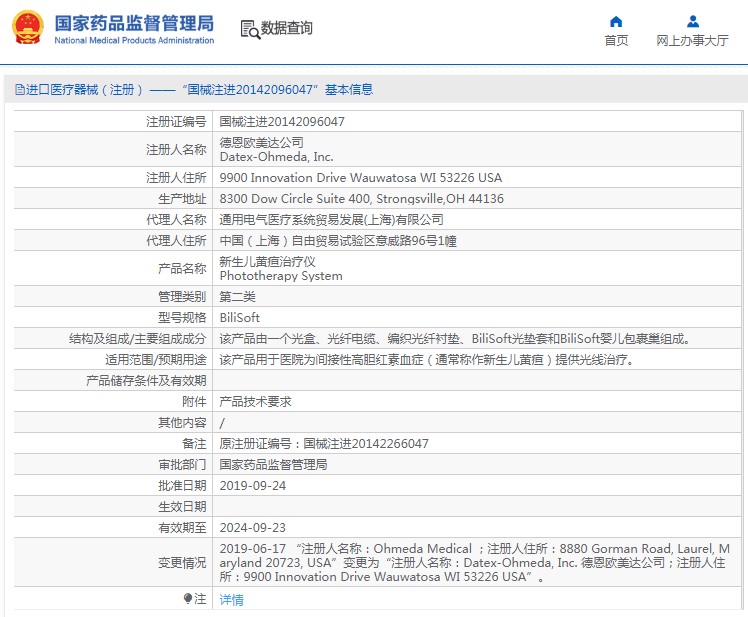Click the 注册证编号 label
748x617 pixels.
[x=176, y=122]
